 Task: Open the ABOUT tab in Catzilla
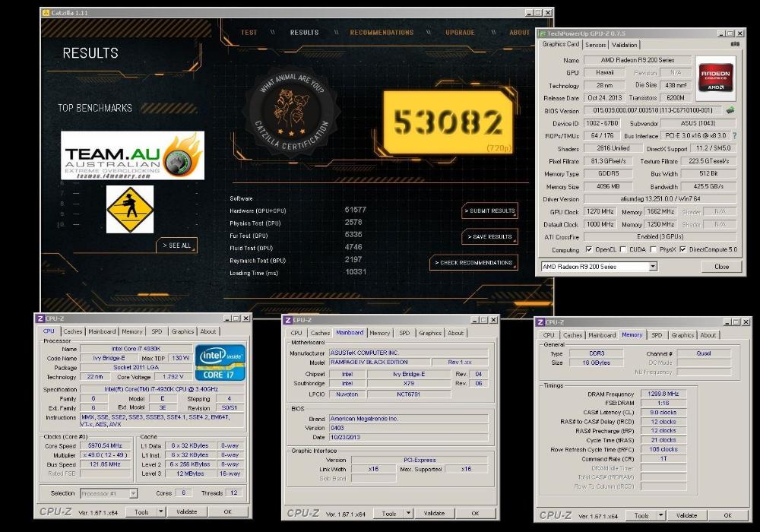pyautogui.click(x=520, y=33)
